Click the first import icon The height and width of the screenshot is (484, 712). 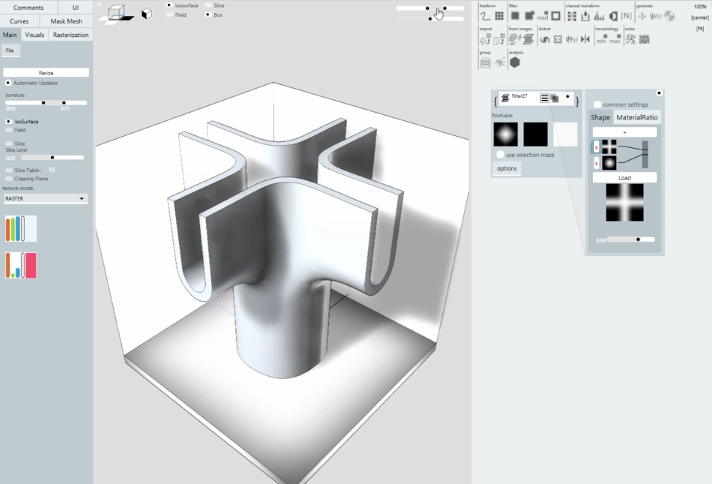click(x=485, y=40)
